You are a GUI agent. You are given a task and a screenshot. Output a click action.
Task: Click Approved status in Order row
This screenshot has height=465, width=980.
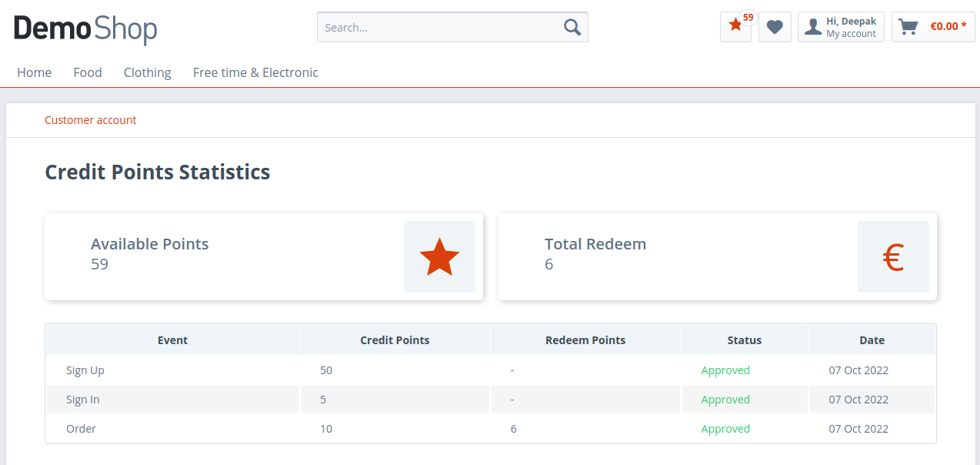coord(725,429)
